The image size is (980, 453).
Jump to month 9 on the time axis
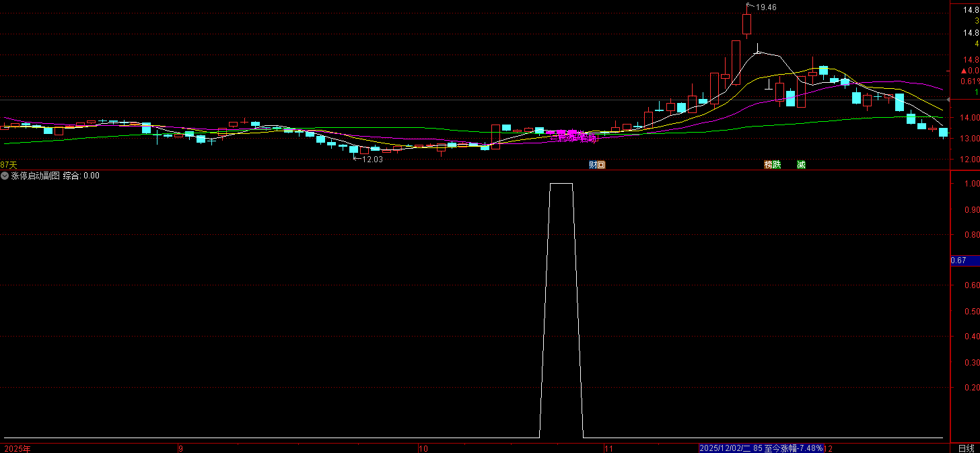pos(180,448)
